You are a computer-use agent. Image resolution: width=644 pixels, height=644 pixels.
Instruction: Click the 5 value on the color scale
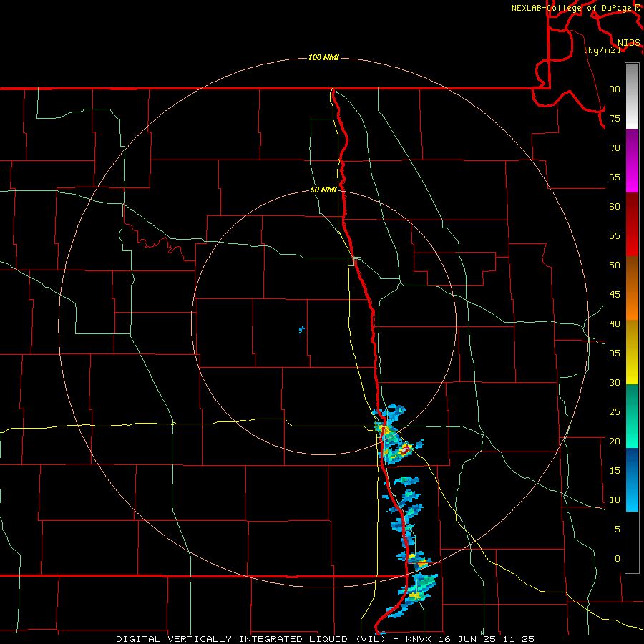pyautogui.click(x=618, y=530)
